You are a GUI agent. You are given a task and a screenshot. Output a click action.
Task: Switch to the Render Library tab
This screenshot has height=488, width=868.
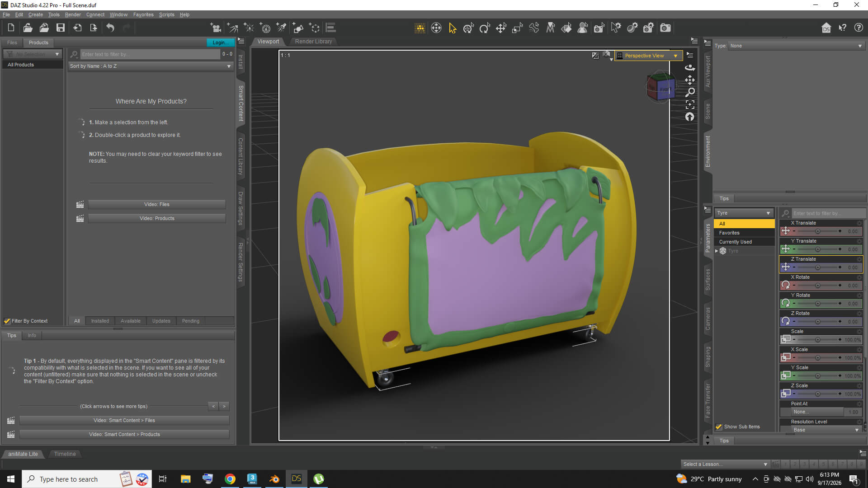(x=313, y=42)
